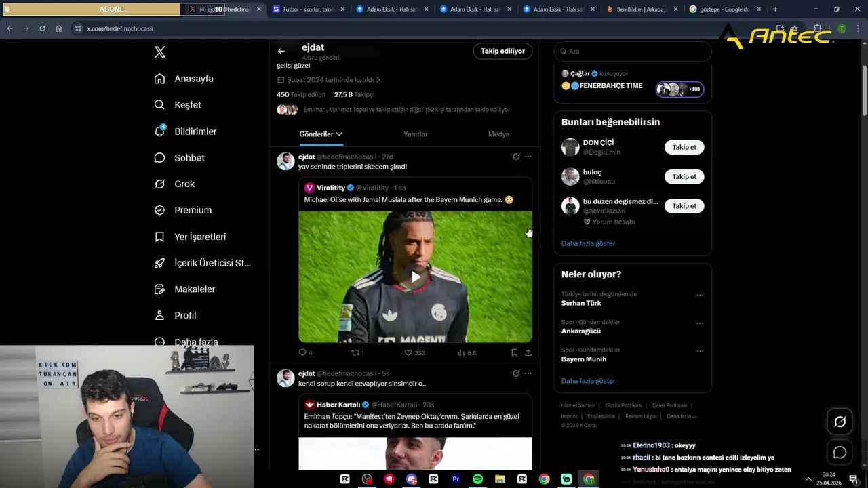The image size is (868, 488).
Task: Click the page vertical scrollbar
Action: pyautogui.click(x=864, y=90)
